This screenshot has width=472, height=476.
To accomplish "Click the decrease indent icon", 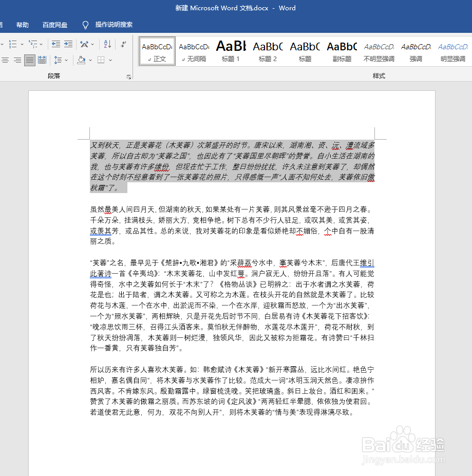I will (x=56, y=44).
